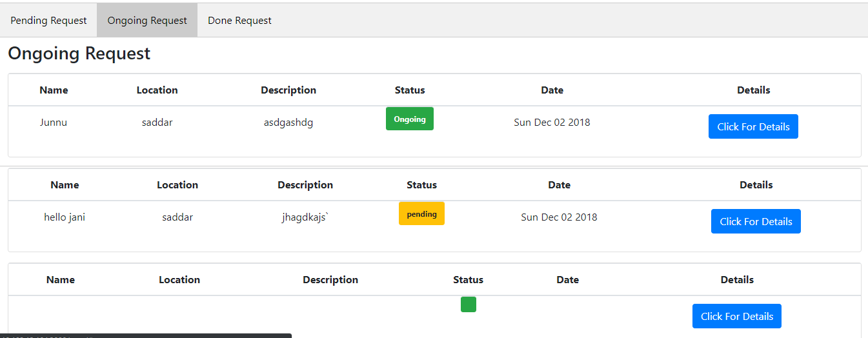Image resolution: width=868 pixels, height=338 pixels.
Task: Click the green Ongoing status badge
Action: point(410,119)
